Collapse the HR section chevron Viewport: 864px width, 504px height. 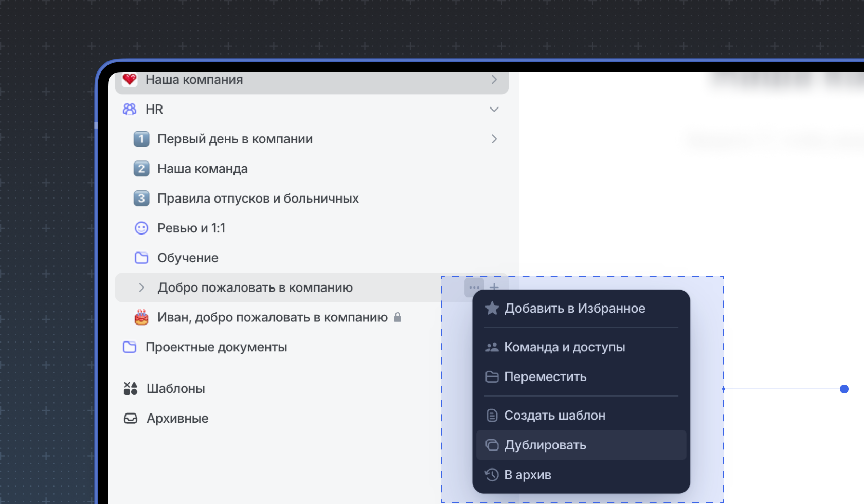point(494,109)
